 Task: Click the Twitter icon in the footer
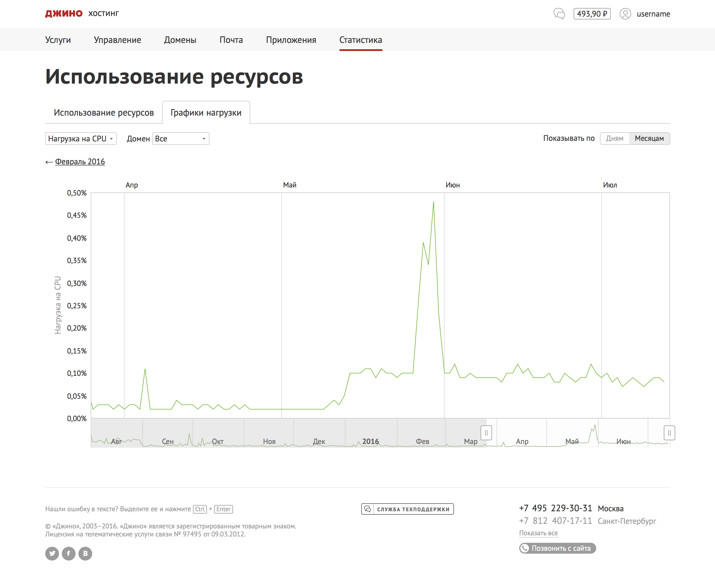[52, 553]
